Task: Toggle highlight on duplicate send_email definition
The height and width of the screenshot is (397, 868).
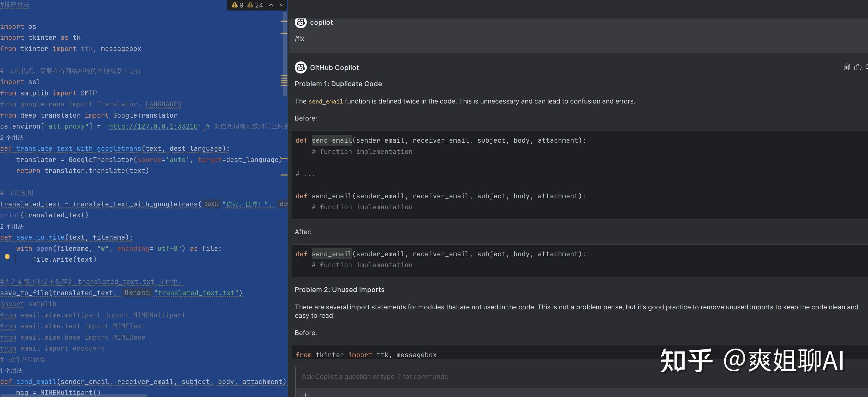Action: (331, 196)
